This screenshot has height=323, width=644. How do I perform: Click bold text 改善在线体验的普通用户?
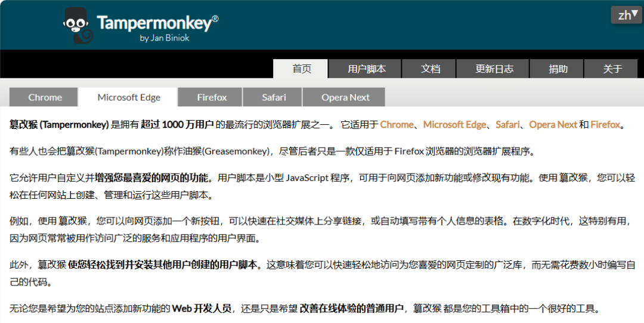(x=351, y=308)
